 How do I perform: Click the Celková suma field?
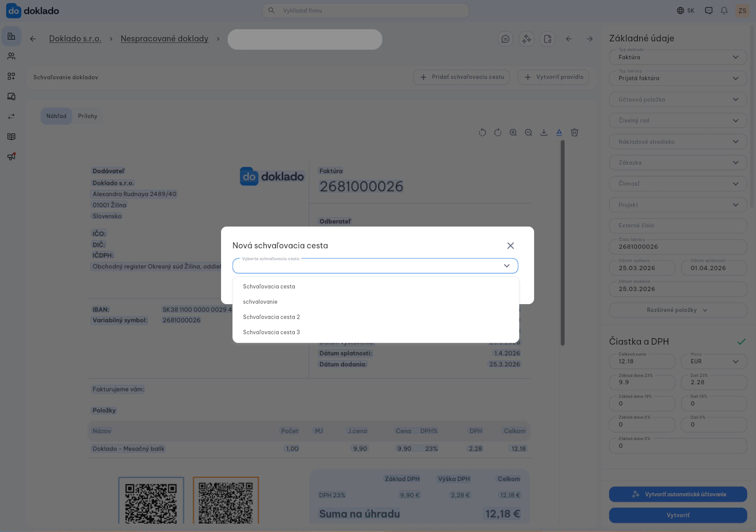(x=642, y=362)
